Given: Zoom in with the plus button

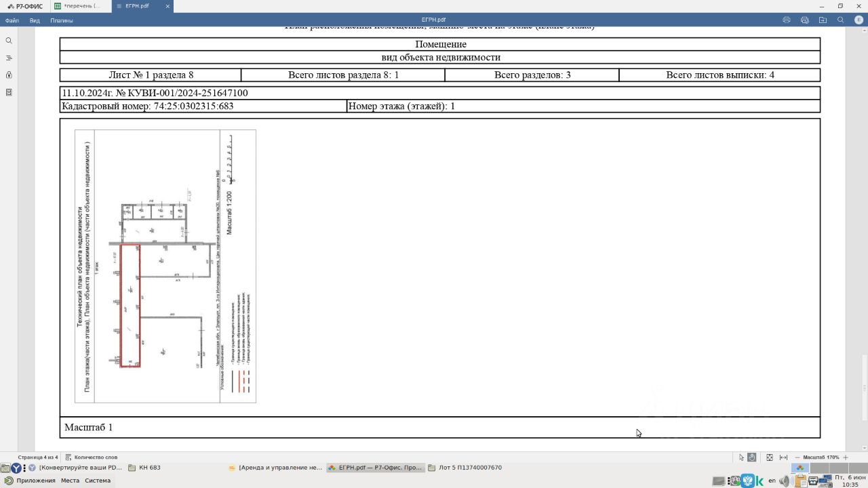Looking at the screenshot, I should (x=846, y=457).
